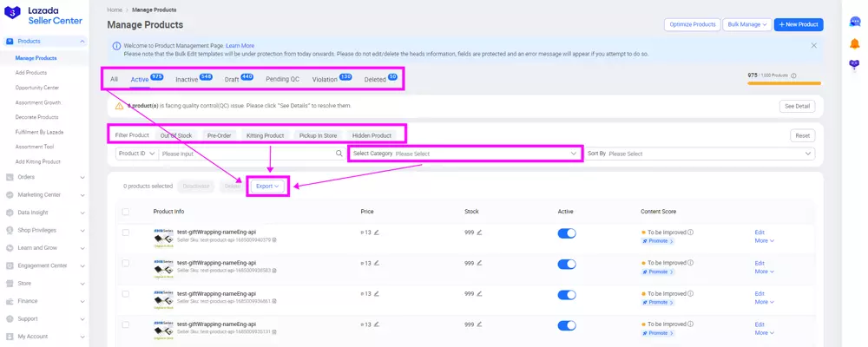Viewport: 868px width, 347px height.
Task: Click the search magnifier icon in product filter
Action: 339,154
